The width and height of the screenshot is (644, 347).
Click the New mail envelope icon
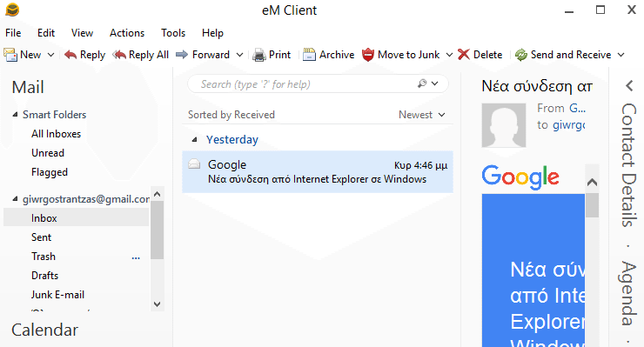(10, 55)
